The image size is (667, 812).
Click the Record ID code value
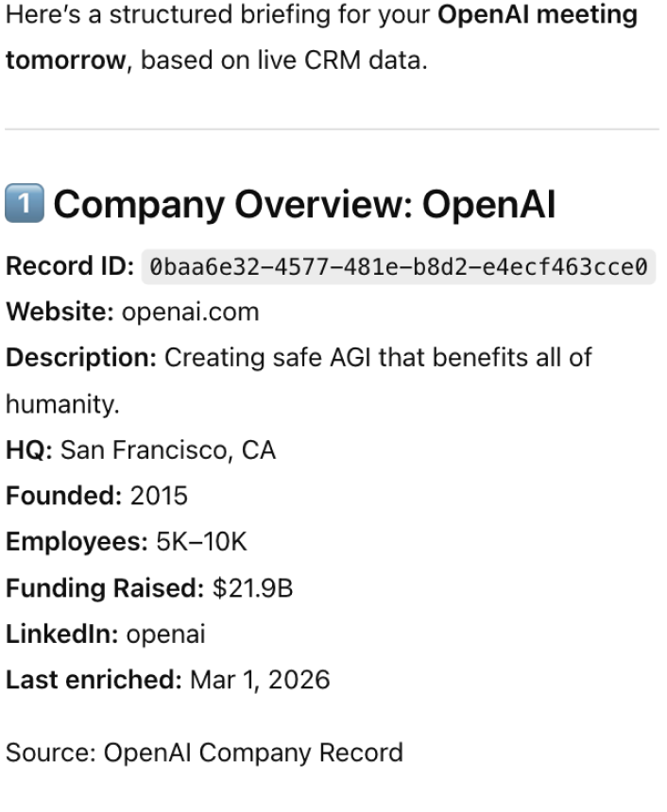(398, 267)
